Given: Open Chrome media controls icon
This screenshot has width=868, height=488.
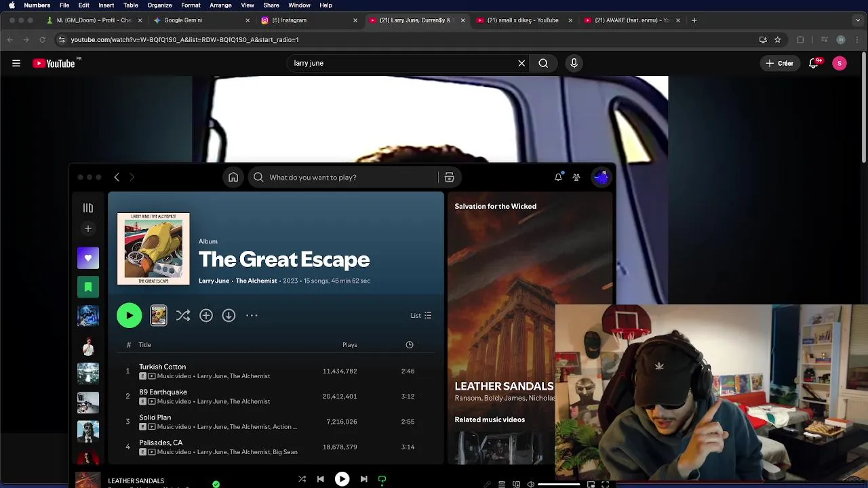Looking at the screenshot, I should [x=824, y=39].
